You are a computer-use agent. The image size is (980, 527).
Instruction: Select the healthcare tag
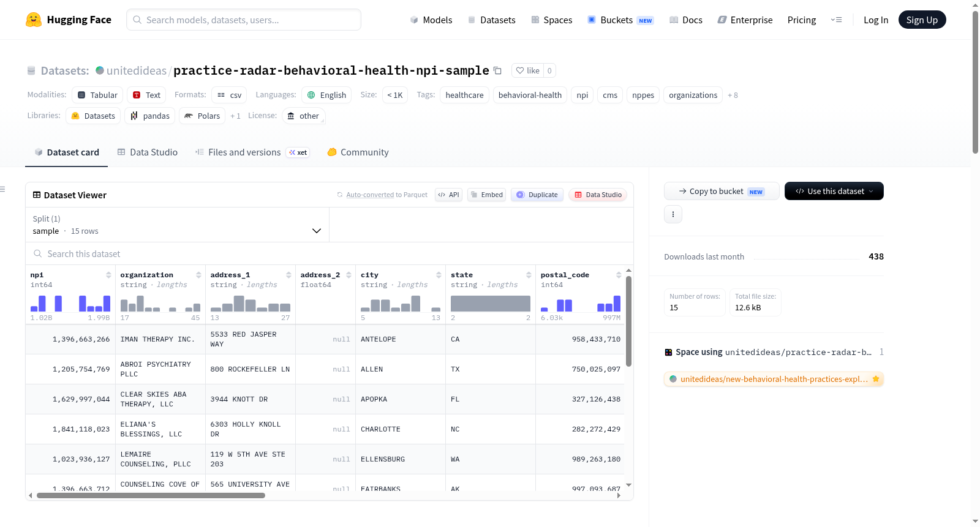[464, 95]
